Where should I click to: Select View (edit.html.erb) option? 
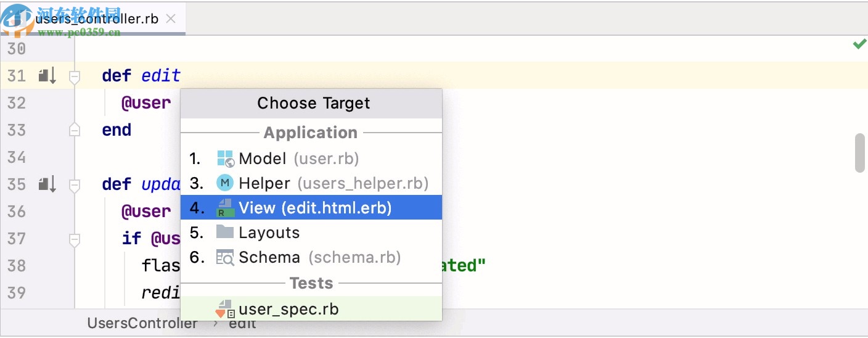pyautogui.click(x=315, y=208)
